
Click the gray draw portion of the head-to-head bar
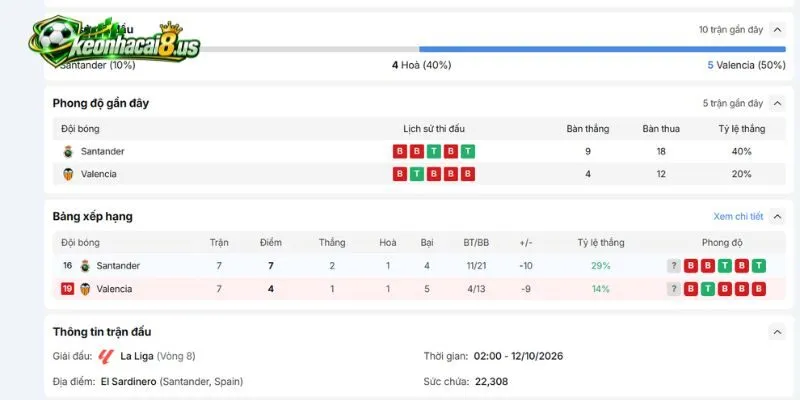309,49
